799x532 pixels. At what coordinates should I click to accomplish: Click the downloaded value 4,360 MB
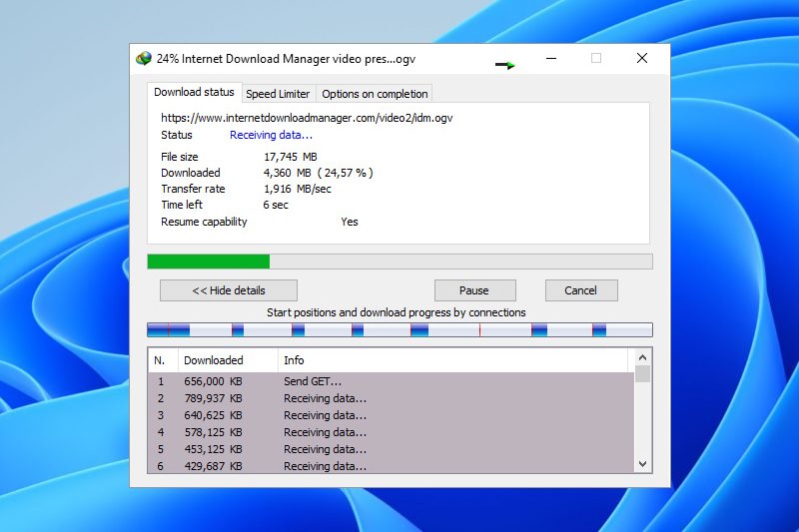pyautogui.click(x=287, y=173)
